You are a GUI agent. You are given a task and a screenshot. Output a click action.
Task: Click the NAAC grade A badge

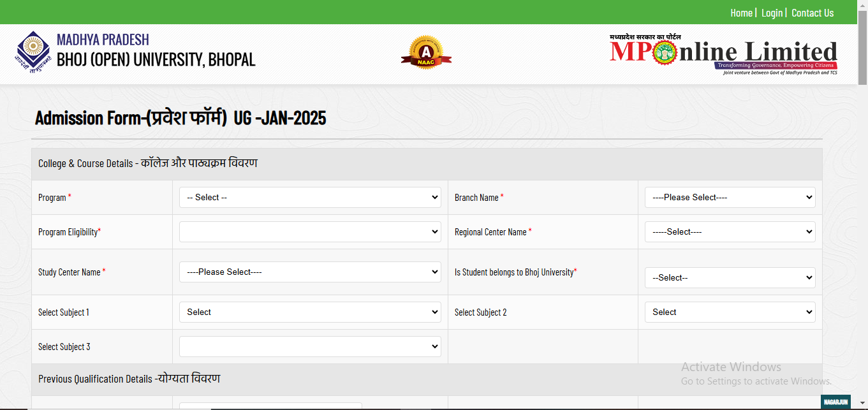(x=426, y=54)
